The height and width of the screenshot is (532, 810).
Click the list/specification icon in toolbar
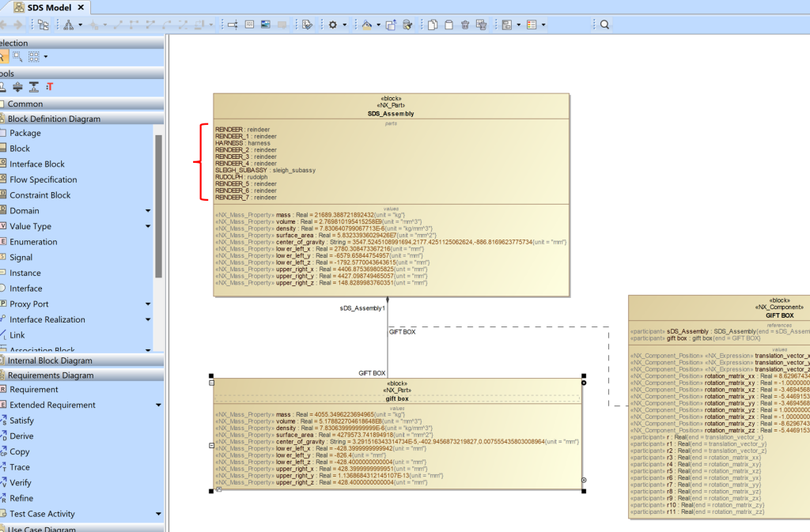[249, 25]
